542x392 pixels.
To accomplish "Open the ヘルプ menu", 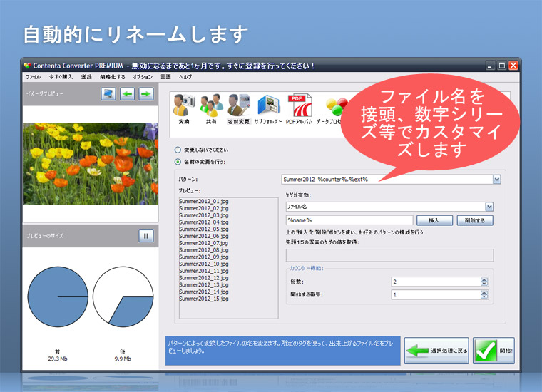I will 185,77.
